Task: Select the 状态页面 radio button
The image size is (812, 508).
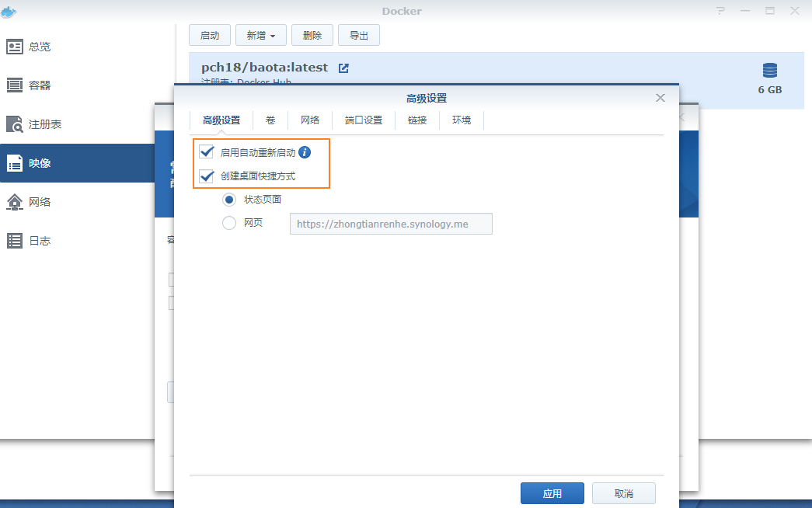Action: [229, 200]
